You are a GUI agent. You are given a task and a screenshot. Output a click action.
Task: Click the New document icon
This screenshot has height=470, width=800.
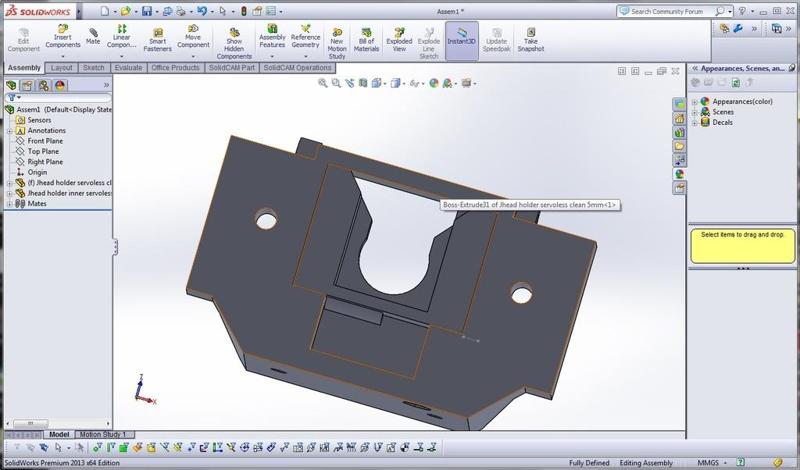coord(105,11)
